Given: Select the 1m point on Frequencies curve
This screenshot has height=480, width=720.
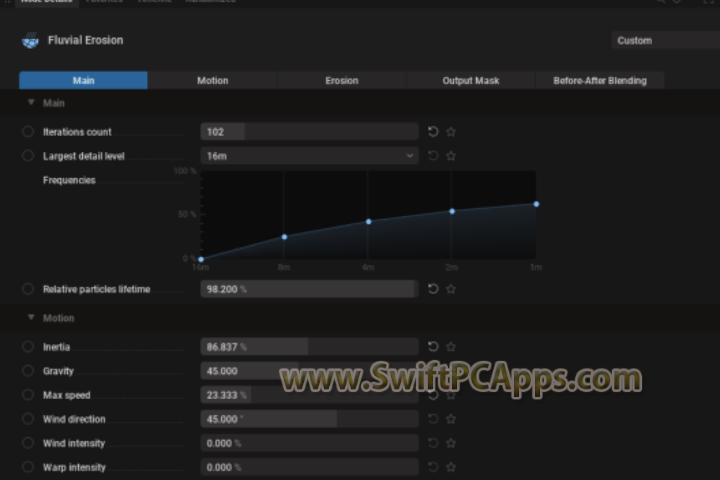Looking at the screenshot, I should pyautogui.click(x=536, y=204).
